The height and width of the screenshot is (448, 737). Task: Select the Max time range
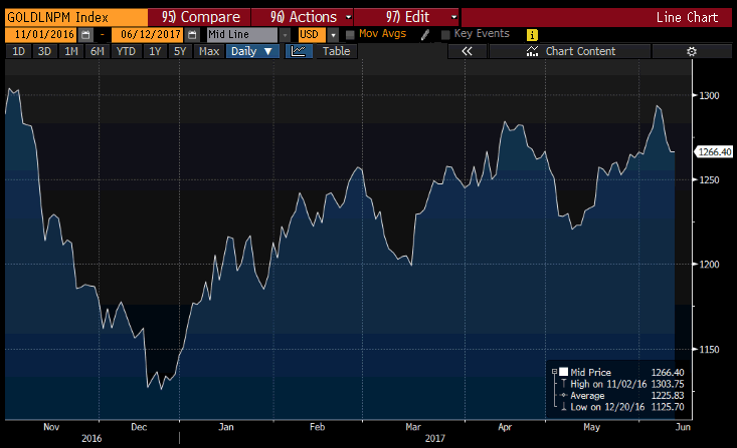coord(209,51)
